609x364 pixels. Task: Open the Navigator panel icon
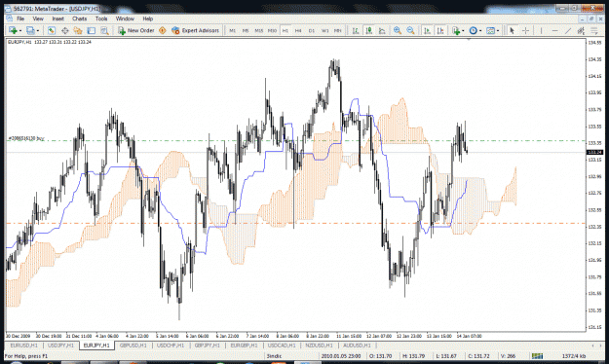tap(78, 30)
